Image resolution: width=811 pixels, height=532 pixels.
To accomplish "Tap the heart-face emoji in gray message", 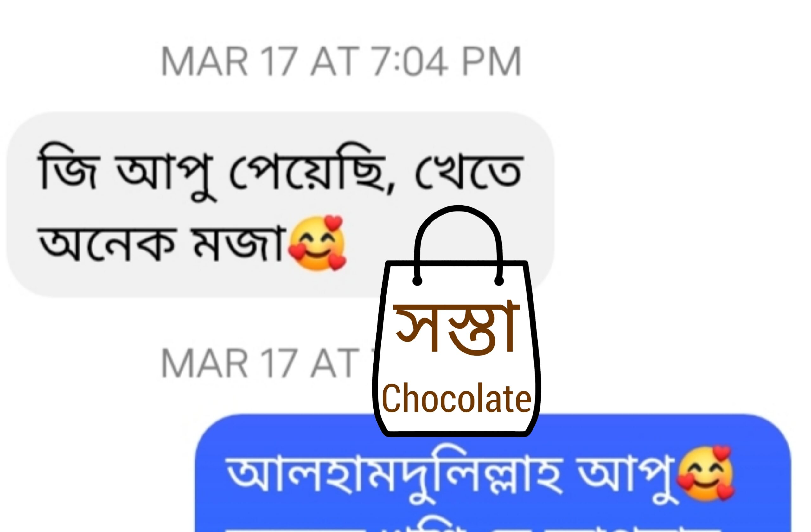I will click(317, 243).
